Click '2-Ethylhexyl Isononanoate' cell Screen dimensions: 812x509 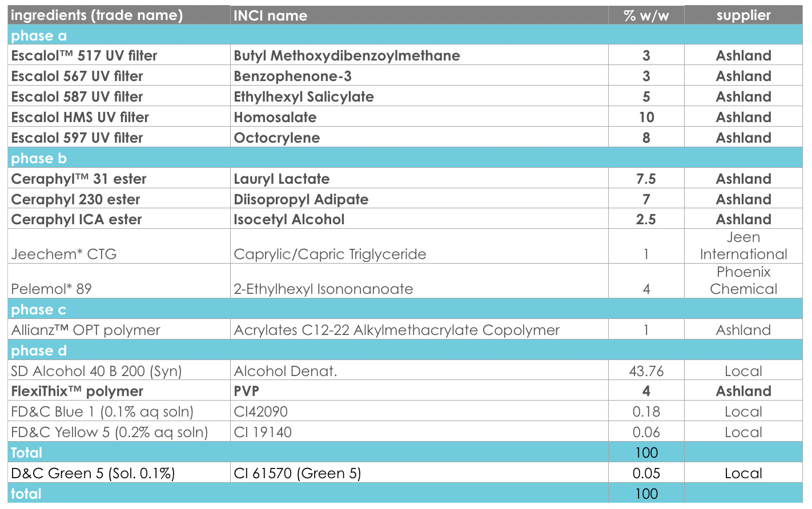tap(419, 281)
